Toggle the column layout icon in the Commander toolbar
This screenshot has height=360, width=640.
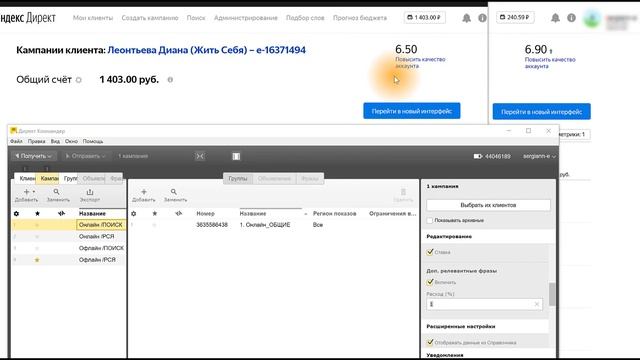pos(236,156)
